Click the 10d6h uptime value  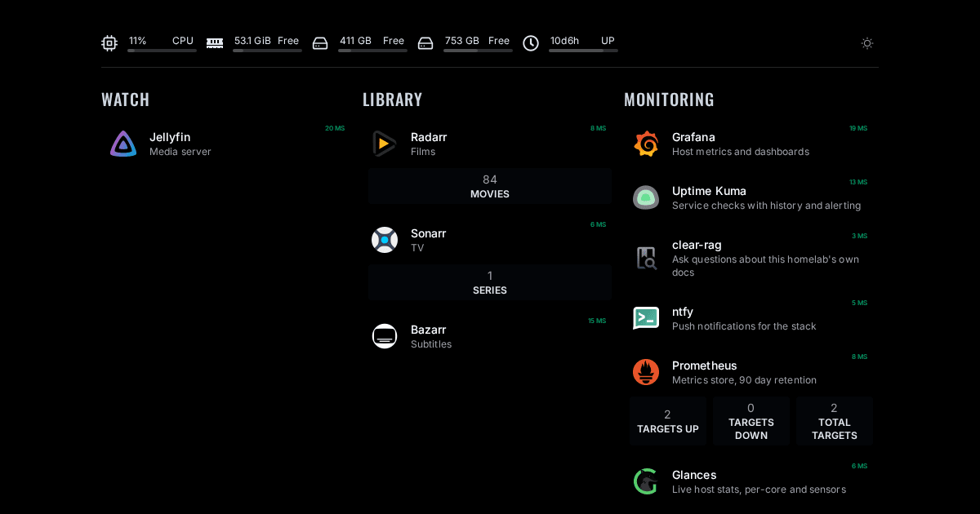(x=564, y=41)
